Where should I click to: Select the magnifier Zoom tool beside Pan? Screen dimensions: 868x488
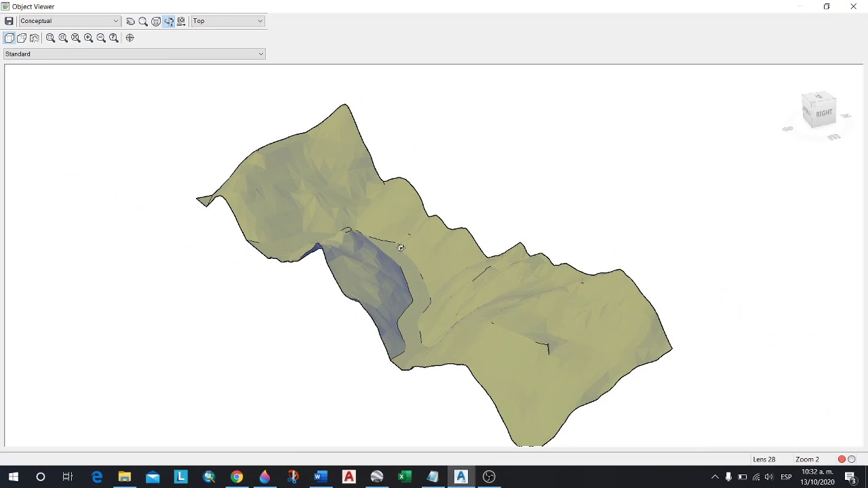[x=143, y=21]
